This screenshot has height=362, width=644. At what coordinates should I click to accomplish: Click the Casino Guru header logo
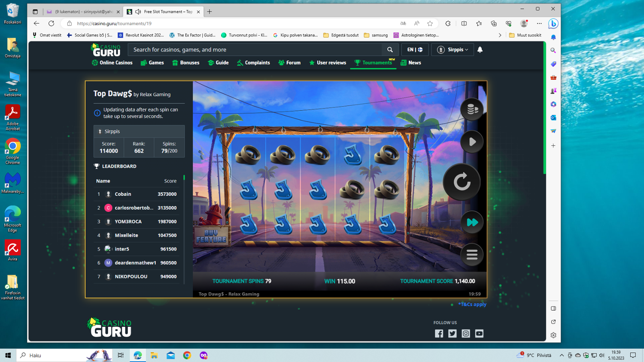(106, 50)
